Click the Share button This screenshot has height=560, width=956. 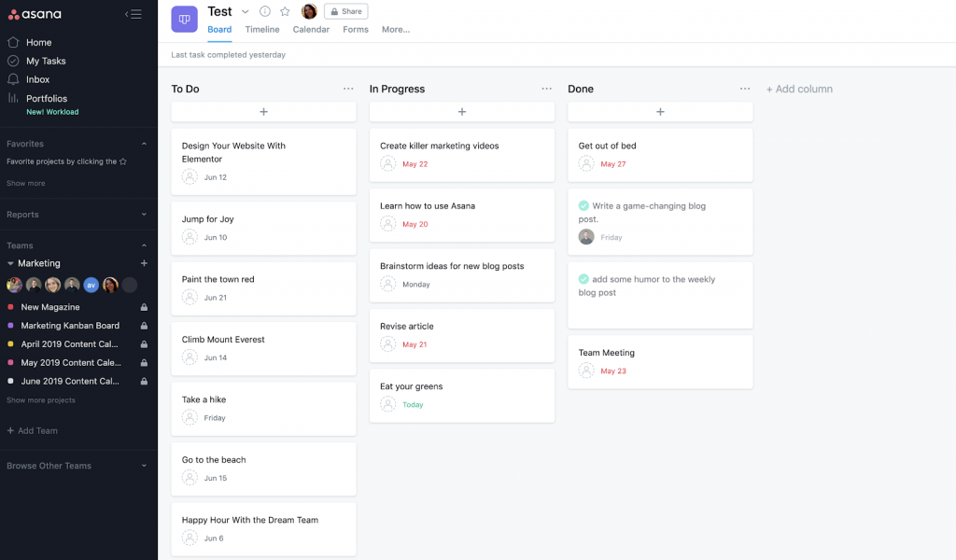(345, 11)
